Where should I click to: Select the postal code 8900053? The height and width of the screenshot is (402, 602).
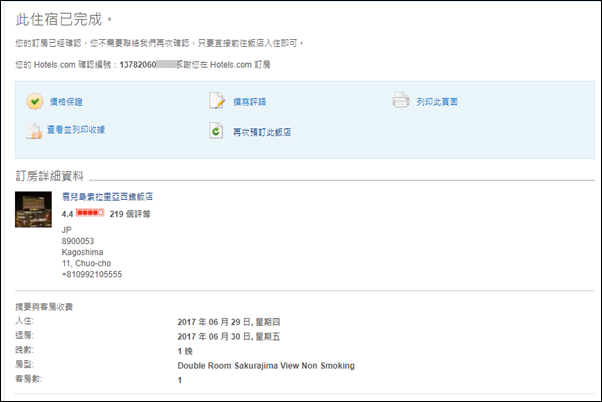click(78, 241)
